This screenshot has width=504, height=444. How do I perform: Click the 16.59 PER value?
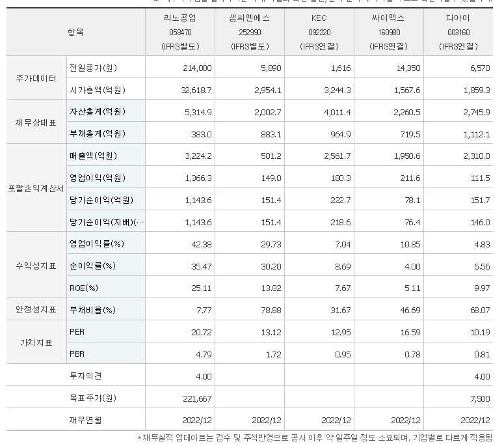(x=410, y=333)
